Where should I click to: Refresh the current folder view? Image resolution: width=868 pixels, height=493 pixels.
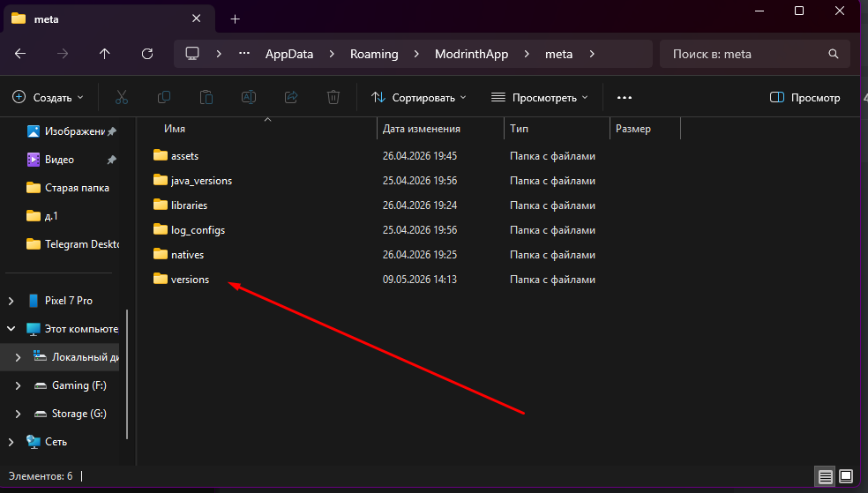coord(147,54)
